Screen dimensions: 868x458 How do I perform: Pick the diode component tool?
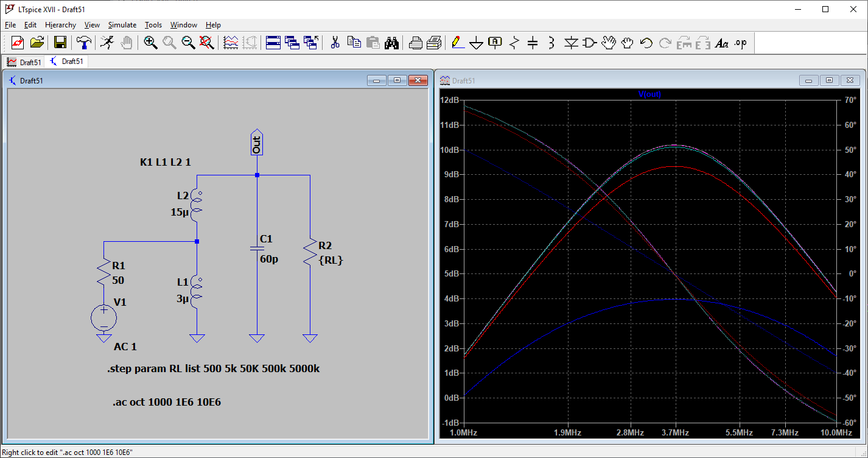[x=570, y=42]
